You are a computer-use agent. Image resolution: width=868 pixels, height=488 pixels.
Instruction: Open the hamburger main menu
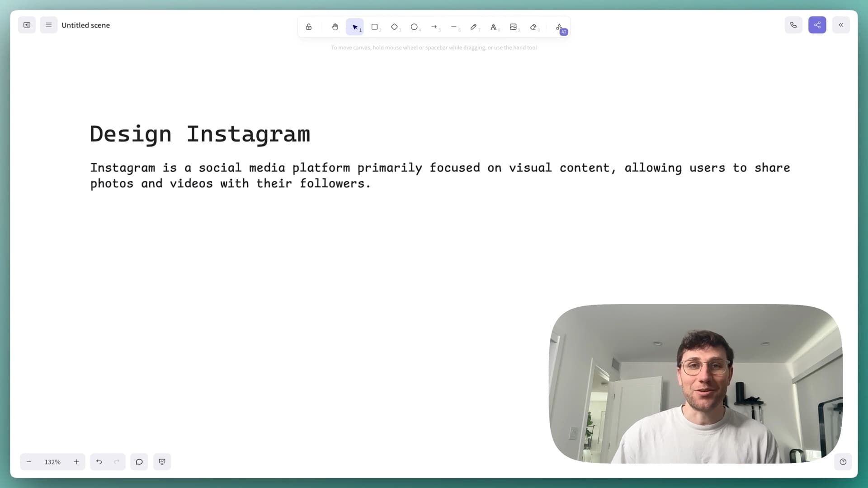click(x=49, y=25)
